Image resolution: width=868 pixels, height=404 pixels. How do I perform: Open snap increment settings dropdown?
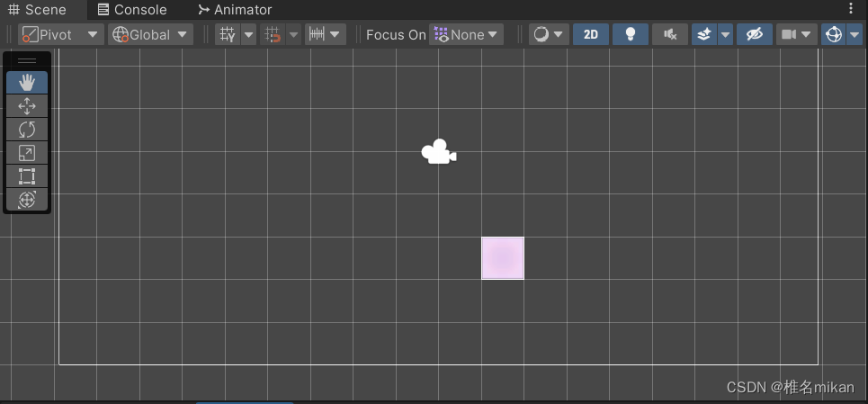tap(326, 34)
